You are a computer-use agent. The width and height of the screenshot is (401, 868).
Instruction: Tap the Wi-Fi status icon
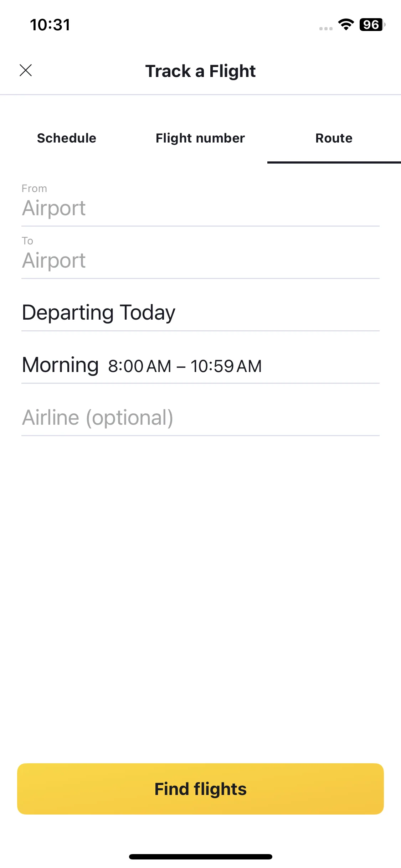click(346, 25)
